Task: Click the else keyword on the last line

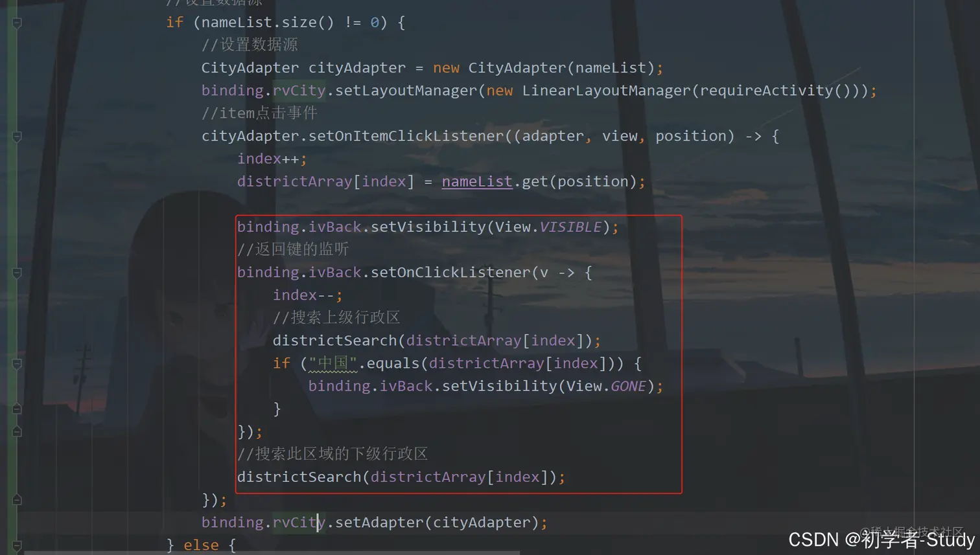Action: click(201, 545)
